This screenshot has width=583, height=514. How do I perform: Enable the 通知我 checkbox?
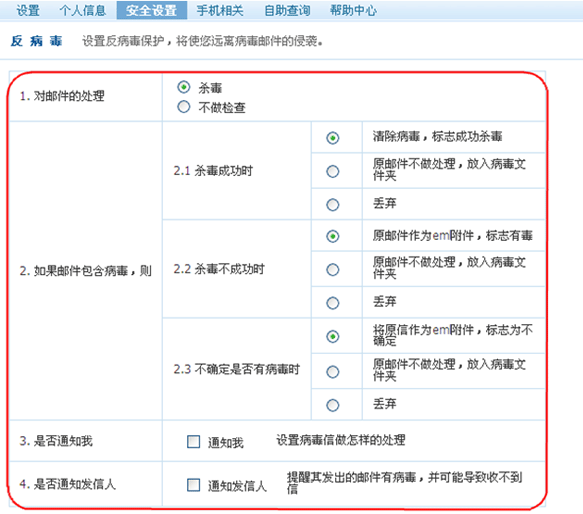tap(193, 442)
